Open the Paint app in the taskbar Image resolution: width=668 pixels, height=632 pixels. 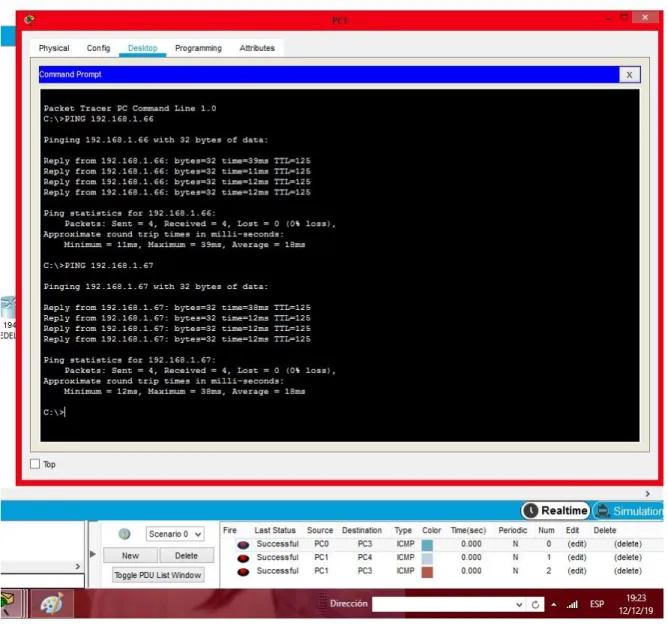point(52,604)
